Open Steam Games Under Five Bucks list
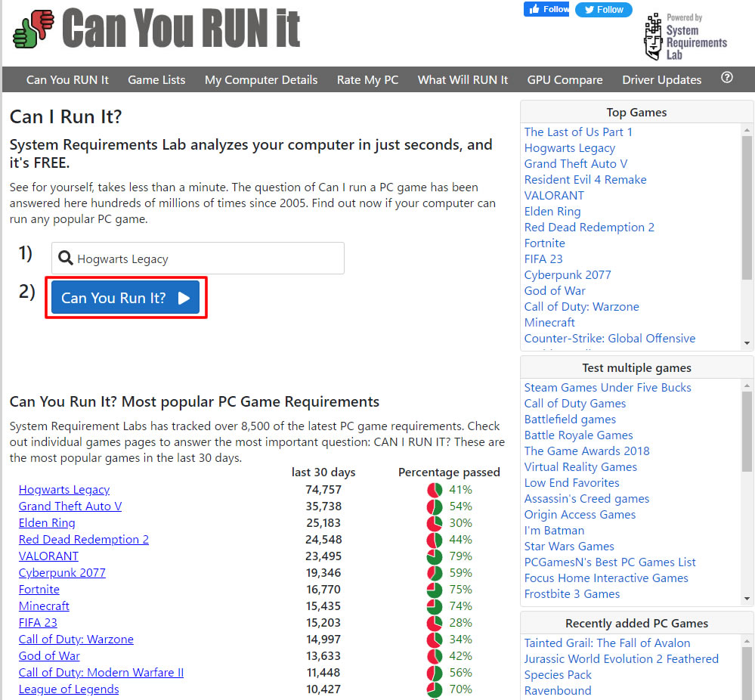 (608, 387)
